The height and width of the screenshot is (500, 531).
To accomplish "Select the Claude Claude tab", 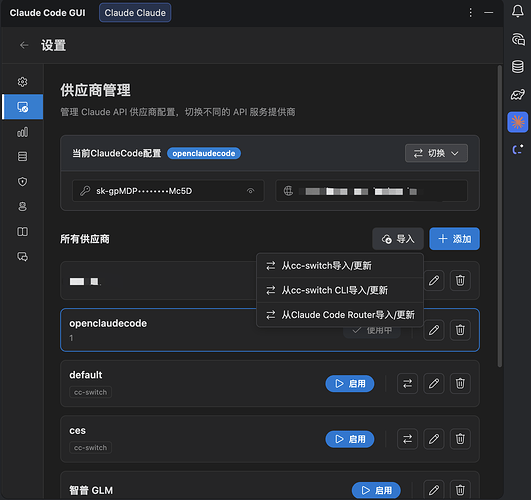I will (135, 13).
